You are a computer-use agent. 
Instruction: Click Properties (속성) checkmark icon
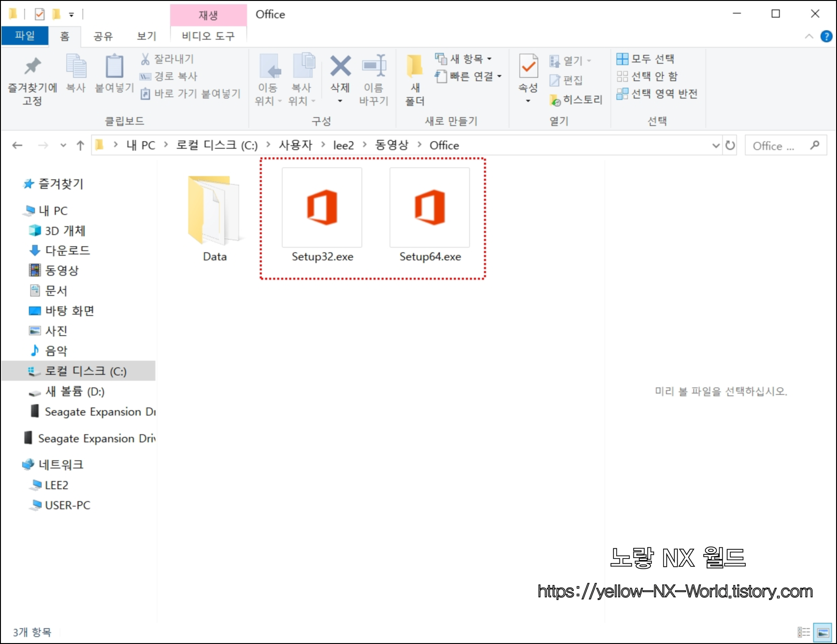click(528, 66)
